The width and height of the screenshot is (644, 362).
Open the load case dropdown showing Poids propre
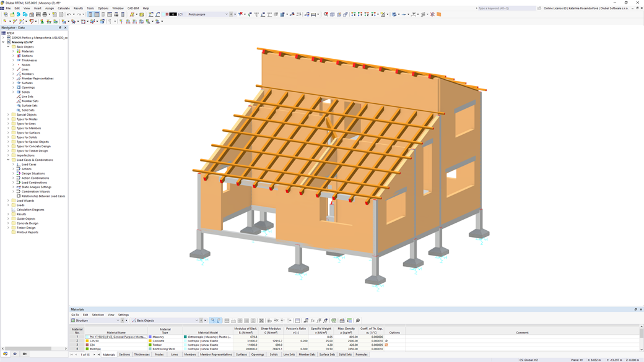coord(227,14)
